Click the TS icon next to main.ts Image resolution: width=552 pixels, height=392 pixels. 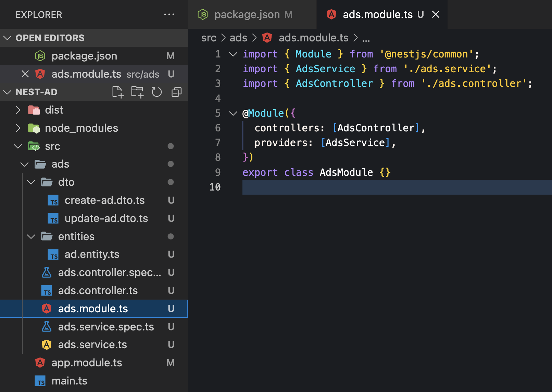click(40, 381)
